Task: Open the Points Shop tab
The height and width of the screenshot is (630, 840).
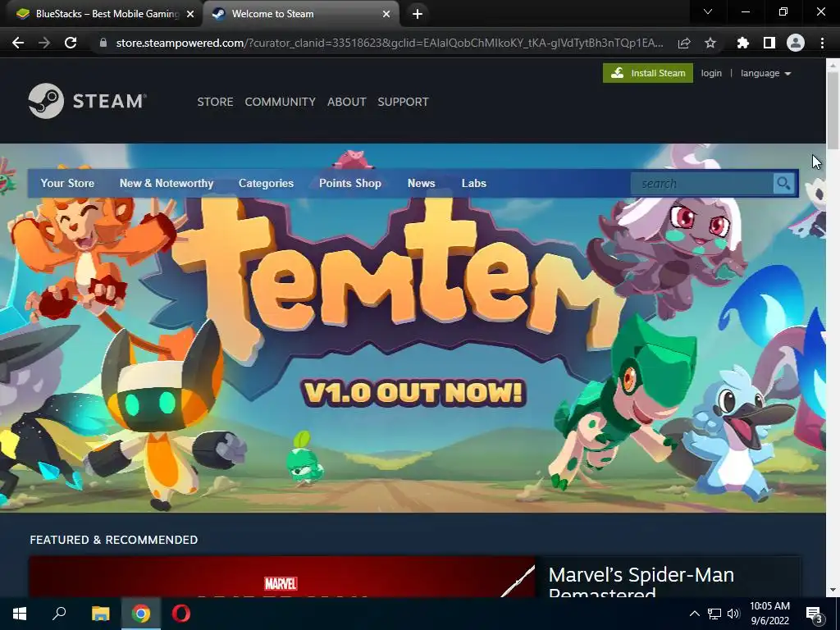Action: coord(349,183)
